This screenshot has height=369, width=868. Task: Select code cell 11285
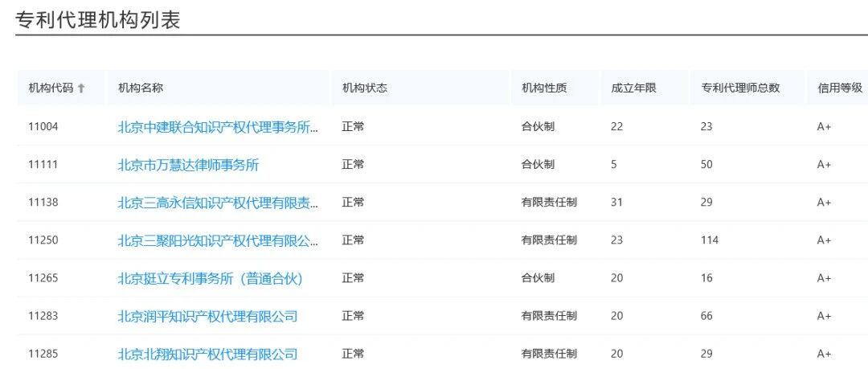[43, 354]
